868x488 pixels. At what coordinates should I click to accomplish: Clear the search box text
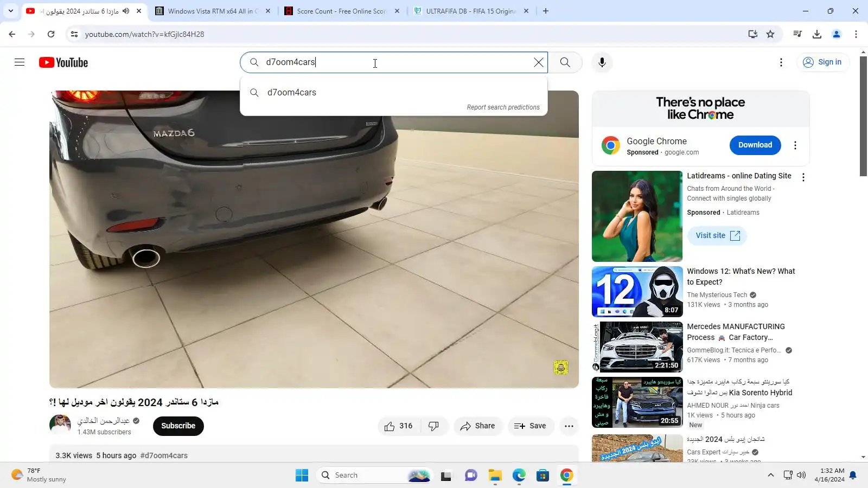(538, 62)
